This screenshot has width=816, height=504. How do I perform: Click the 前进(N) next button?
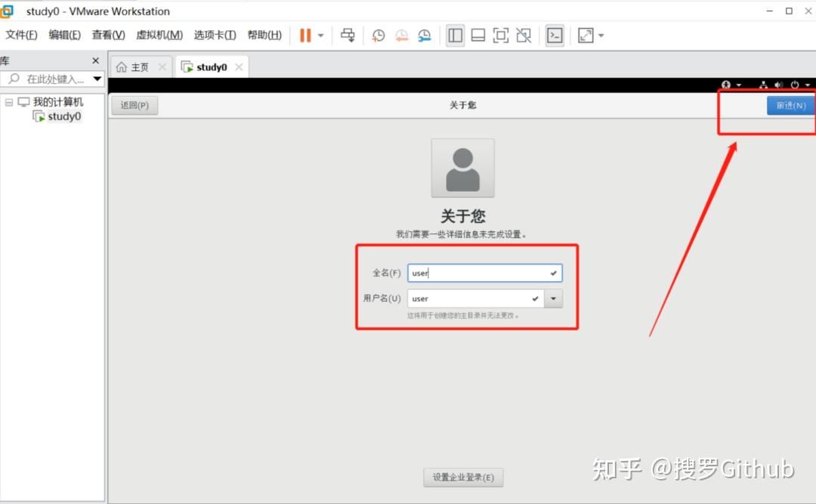click(x=790, y=105)
